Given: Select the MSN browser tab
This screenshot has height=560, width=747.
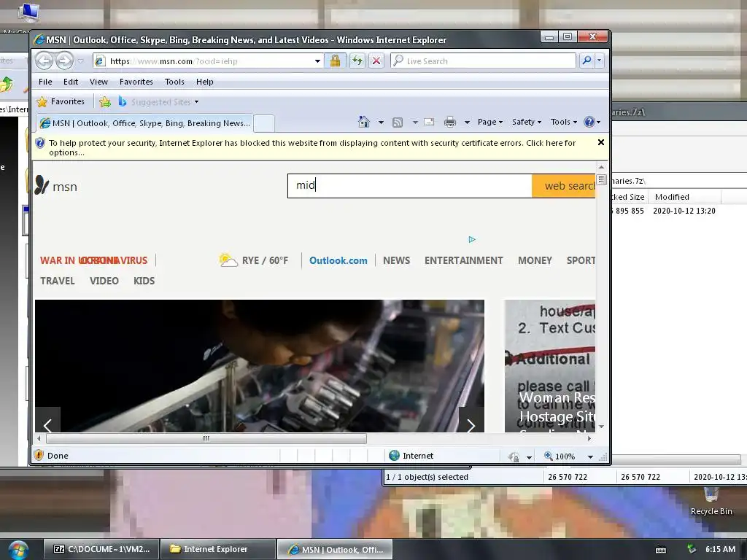Looking at the screenshot, I should (x=145, y=123).
